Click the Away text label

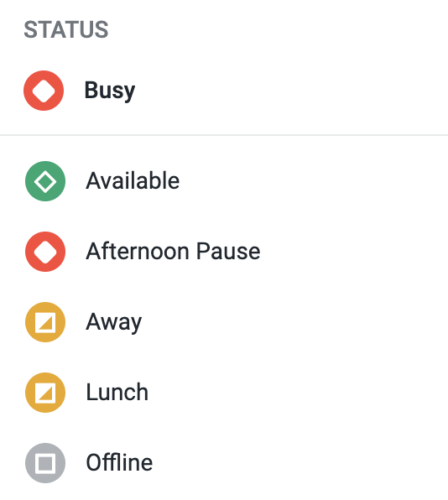(x=114, y=323)
